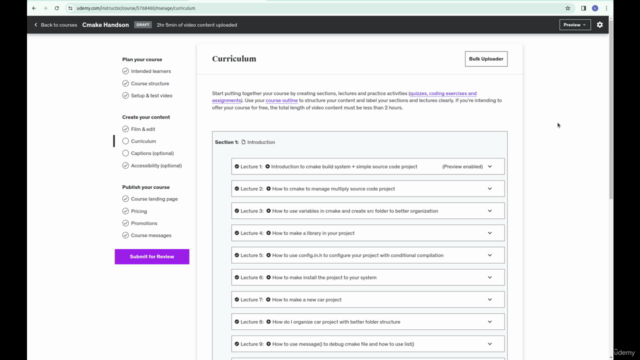Click the video icon on Lecture 6
This screenshot has width=640, height=360.
(269, 278)
